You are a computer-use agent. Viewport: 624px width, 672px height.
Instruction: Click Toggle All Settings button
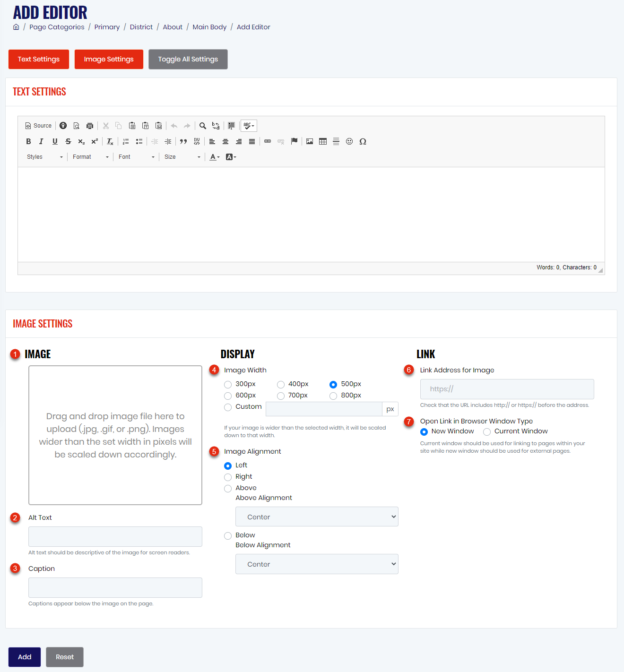pos(188,59)
